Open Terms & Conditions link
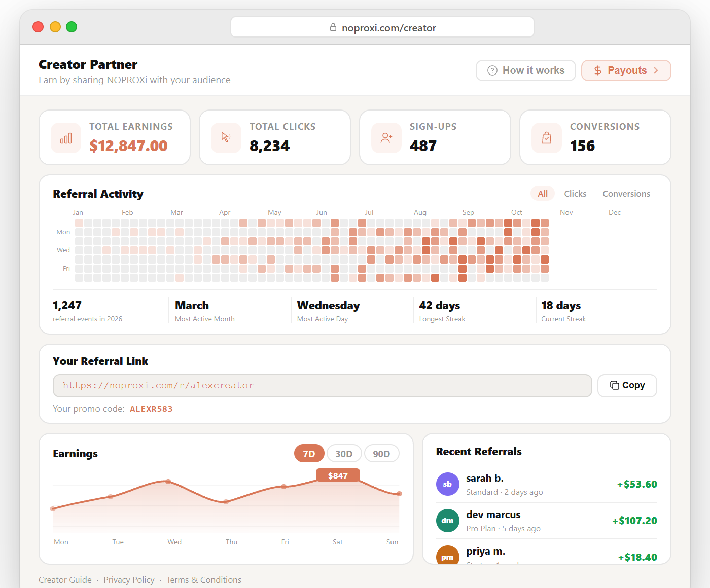Screen dimensions: 710x588 204,580
